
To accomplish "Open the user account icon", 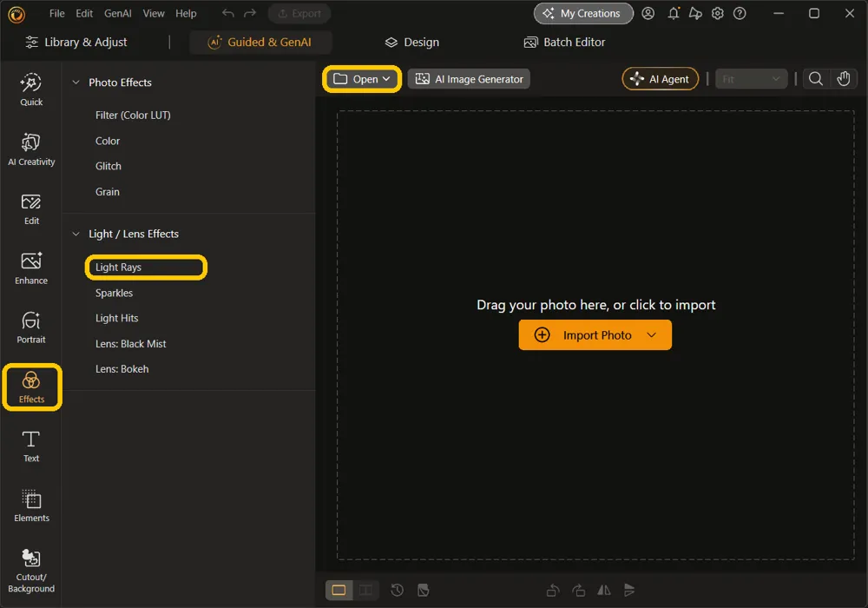I will pyautogui.click(x=648, y=13).
